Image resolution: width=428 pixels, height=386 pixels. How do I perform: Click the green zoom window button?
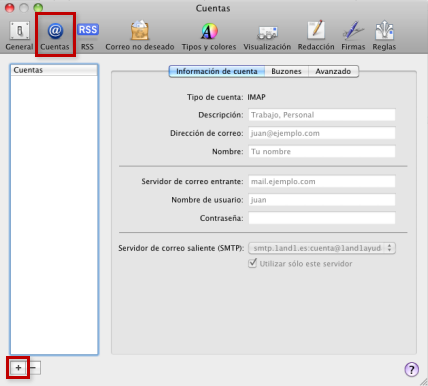[38, 8]
